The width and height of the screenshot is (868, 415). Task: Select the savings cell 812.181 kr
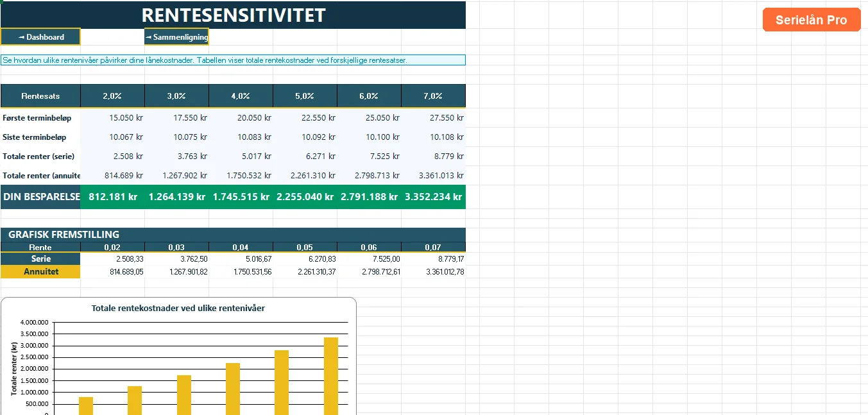pos(113,197)
